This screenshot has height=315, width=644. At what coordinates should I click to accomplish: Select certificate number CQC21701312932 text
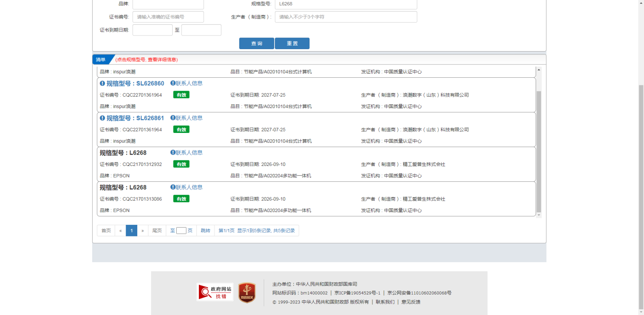(x=142, y=164)
